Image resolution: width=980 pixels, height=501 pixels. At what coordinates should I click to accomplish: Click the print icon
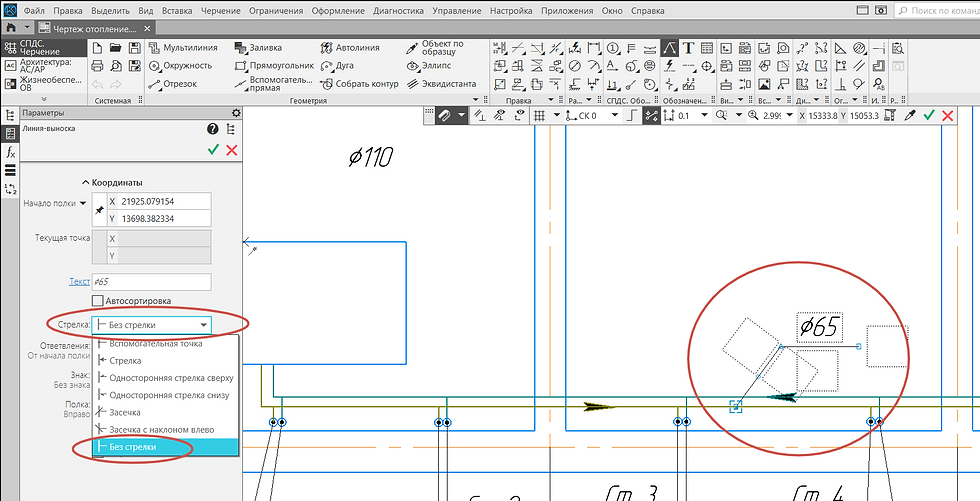[97, 66]
